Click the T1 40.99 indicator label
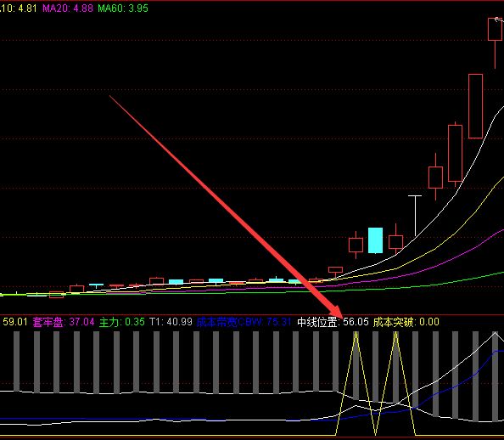The width and height of the screenshot is (504, 440). (171, 322)
